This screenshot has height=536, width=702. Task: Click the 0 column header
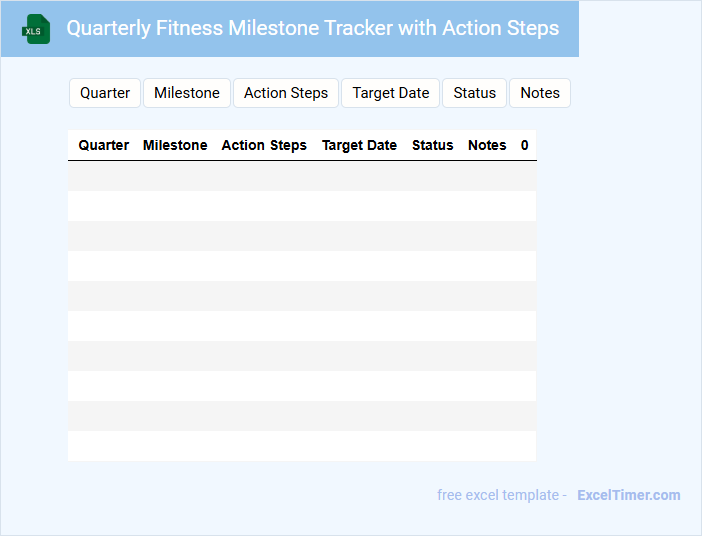[x=525, y=145]
